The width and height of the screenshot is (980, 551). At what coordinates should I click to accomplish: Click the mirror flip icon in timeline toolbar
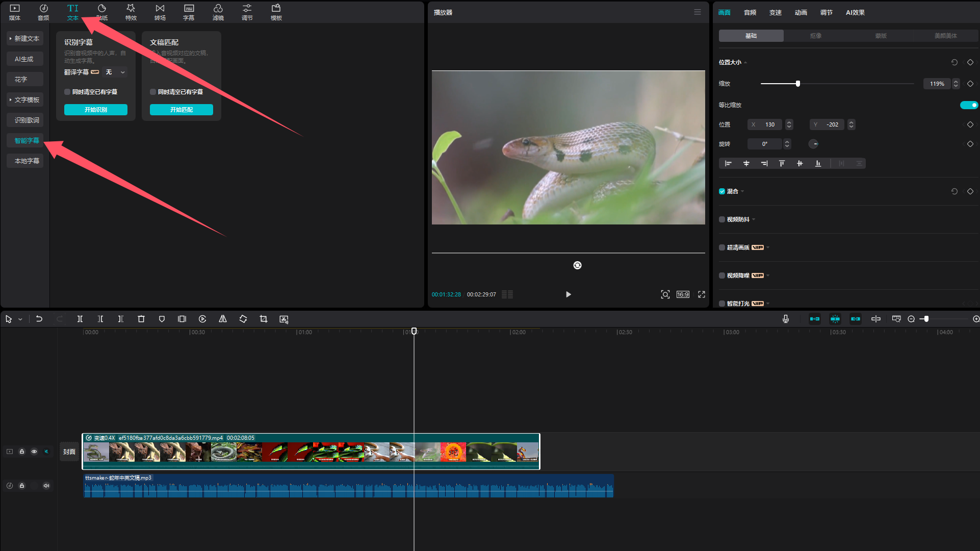[223, 319]
